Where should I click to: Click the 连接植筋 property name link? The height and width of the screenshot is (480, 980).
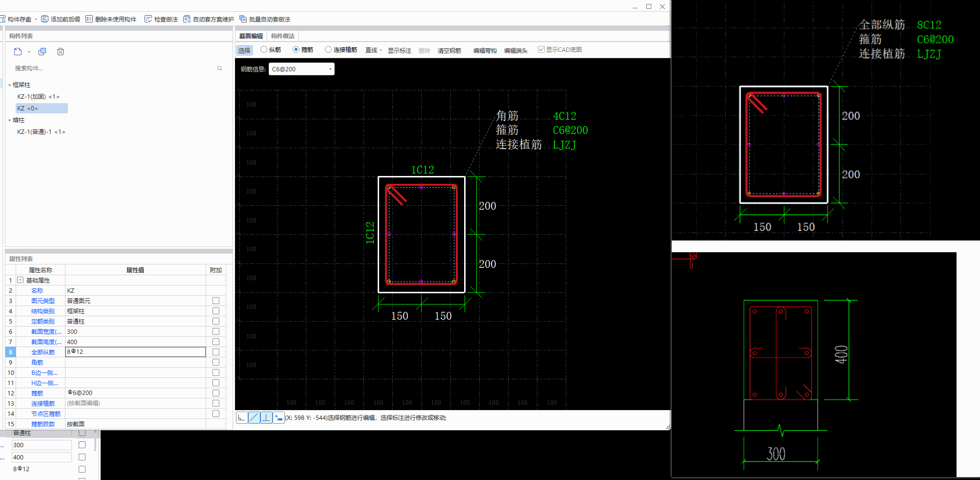[x=43, y=403]
